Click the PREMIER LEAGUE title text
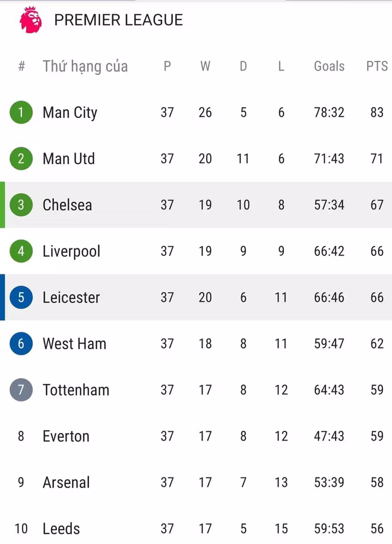Image resolution: width=392 pixels, height=544 pixels. 118,20
